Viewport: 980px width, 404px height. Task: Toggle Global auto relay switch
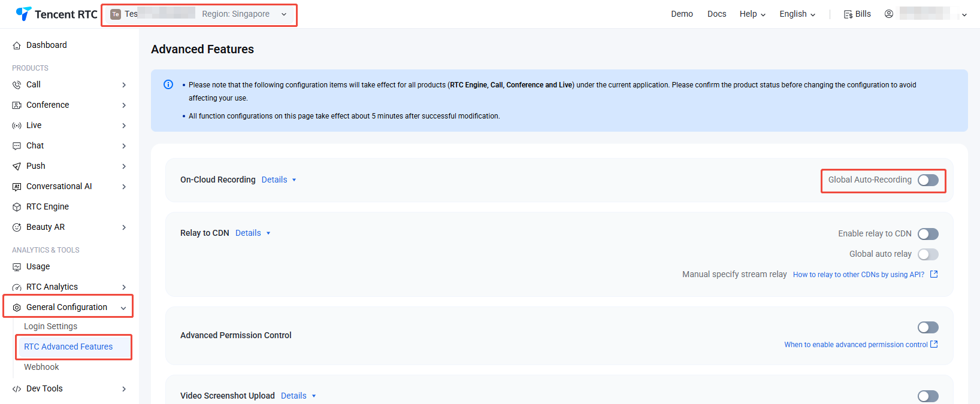click(x=928, y=254)
